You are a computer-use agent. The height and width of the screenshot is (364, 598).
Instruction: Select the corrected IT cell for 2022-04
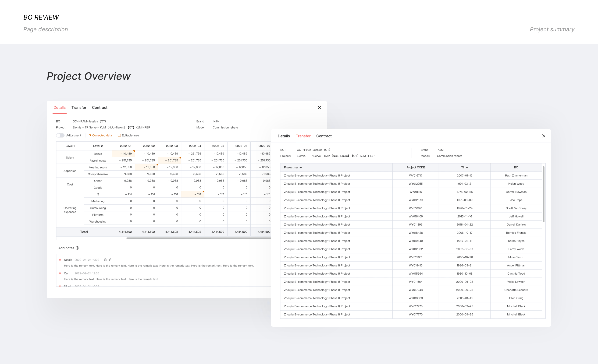tap(192, 194)
